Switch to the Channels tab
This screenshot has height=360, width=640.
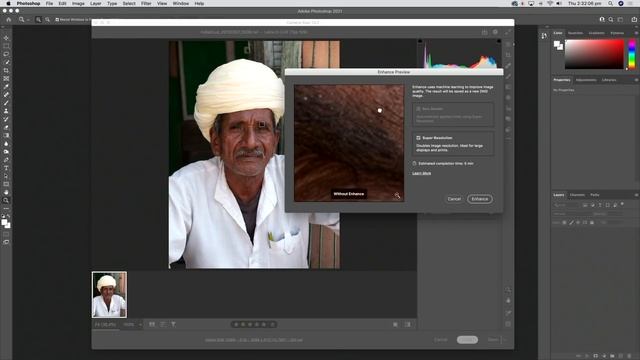[577, 195]
